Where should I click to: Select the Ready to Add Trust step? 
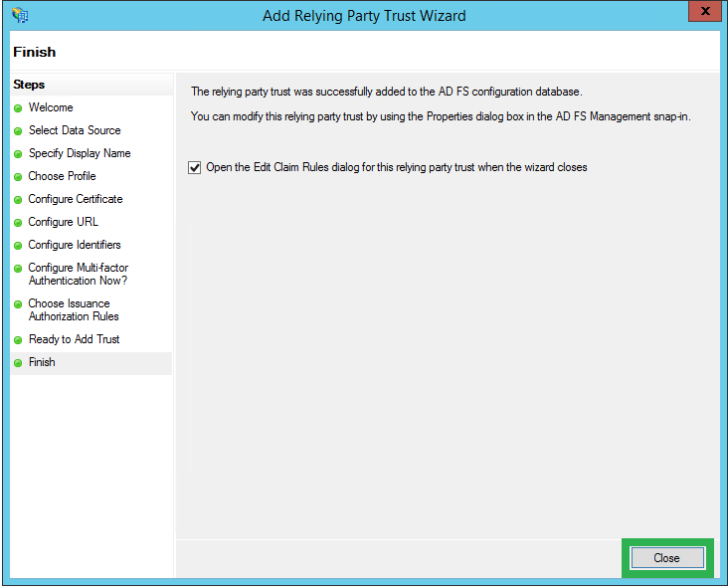click(x=75, y=339)
